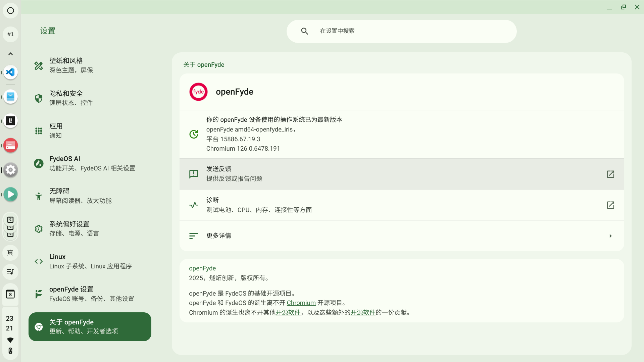Click the red fyde logo
This screenshot has height=362, width=644.
pos(198,92)
